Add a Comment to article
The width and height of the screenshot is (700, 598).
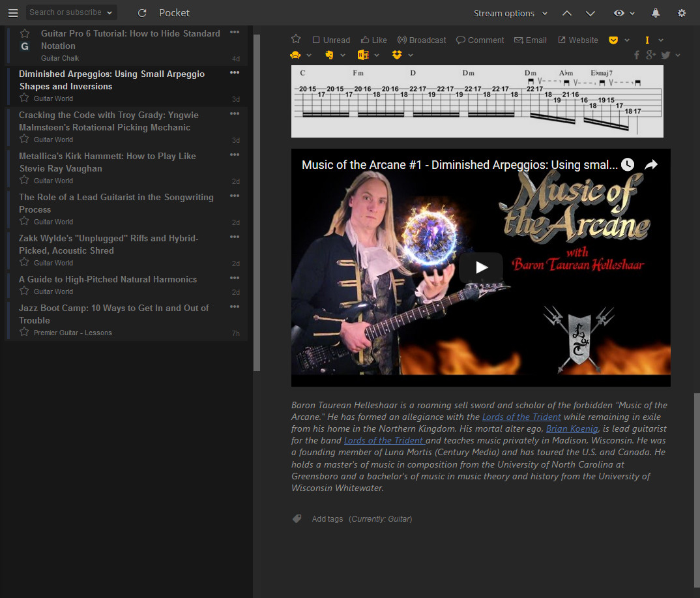[480, 40]
